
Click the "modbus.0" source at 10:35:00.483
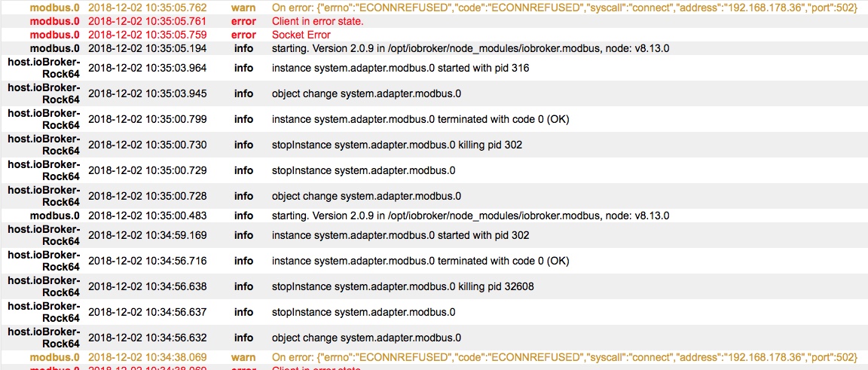pos(54,216)
